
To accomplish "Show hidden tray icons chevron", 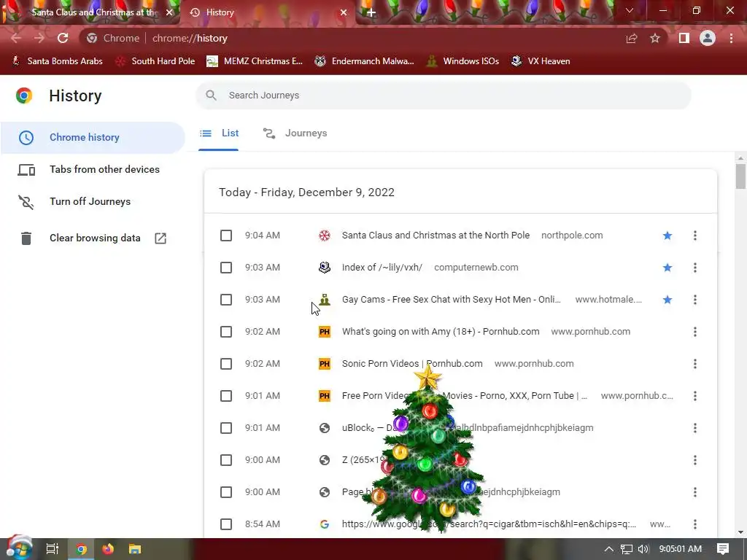I will [x=609, y=549].
